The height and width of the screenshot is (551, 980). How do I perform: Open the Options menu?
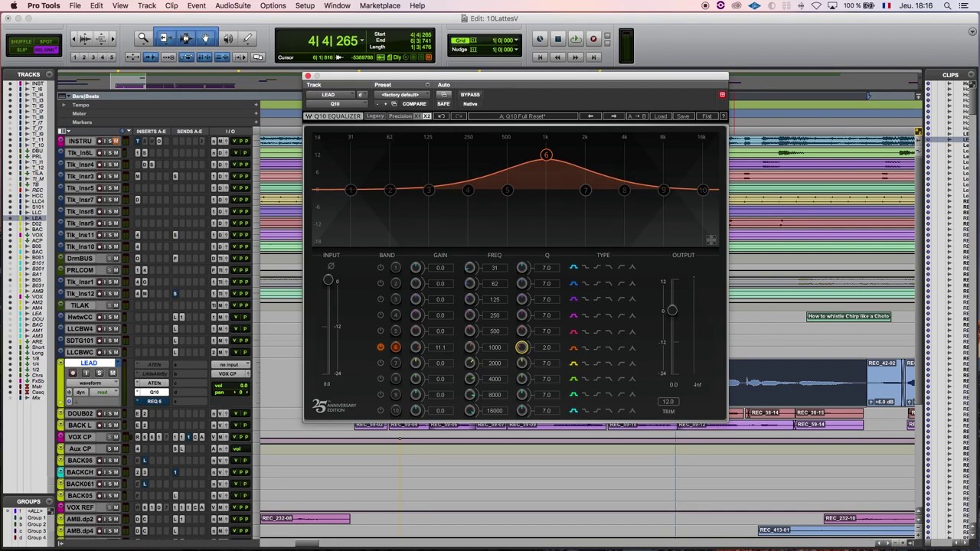[x=273, y=5]
